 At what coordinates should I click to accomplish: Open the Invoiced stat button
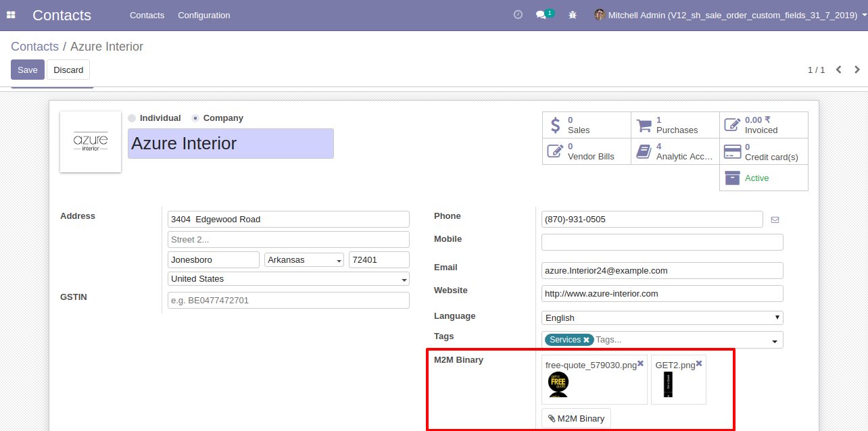763,125
